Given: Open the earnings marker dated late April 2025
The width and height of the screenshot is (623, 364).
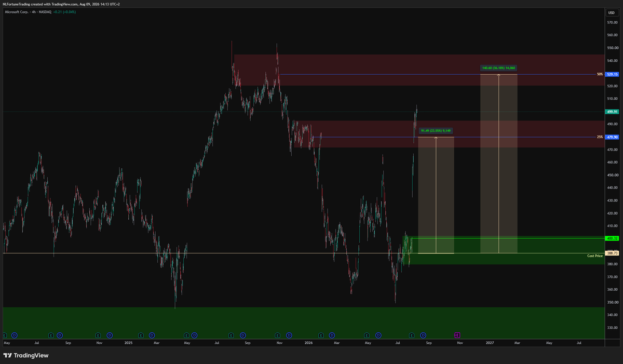Looking at the screenshot, I should pos(187,335).
